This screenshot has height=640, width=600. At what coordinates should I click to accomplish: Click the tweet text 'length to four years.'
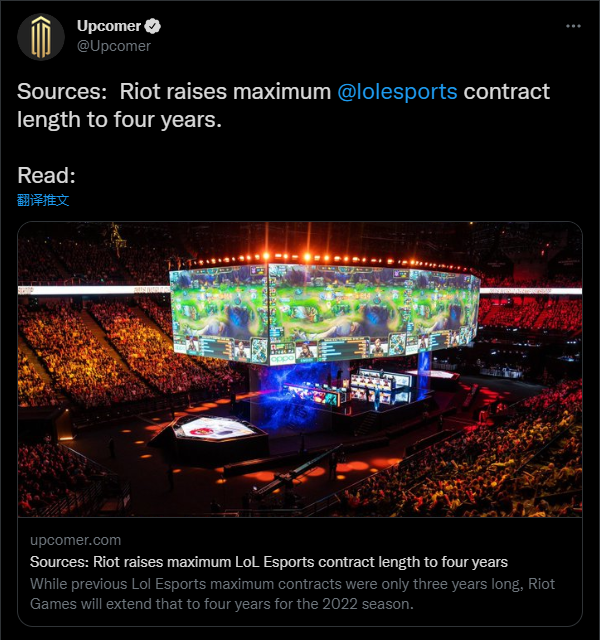[120, 120]
